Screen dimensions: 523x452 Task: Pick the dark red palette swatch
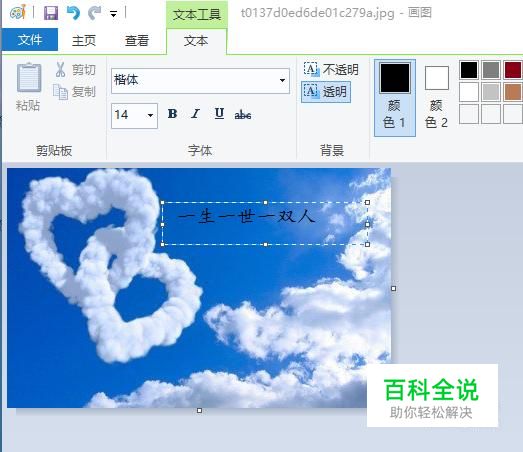click(x=513, y=70)
